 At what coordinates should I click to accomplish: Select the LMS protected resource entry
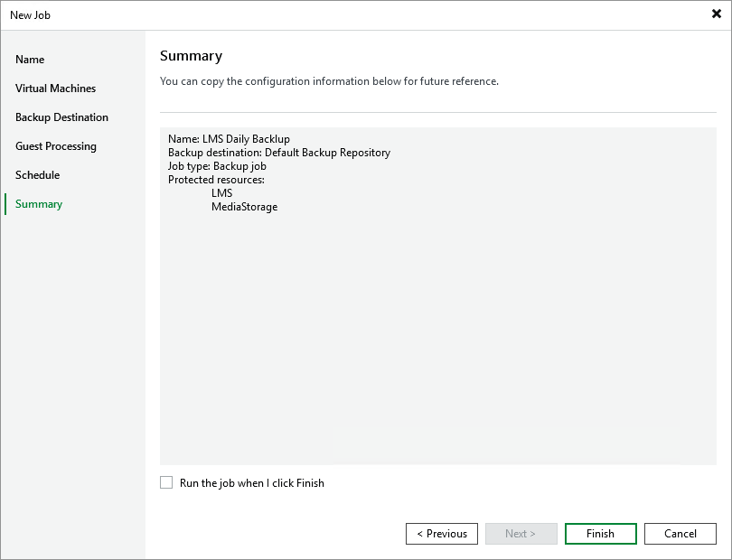point(221,193)
